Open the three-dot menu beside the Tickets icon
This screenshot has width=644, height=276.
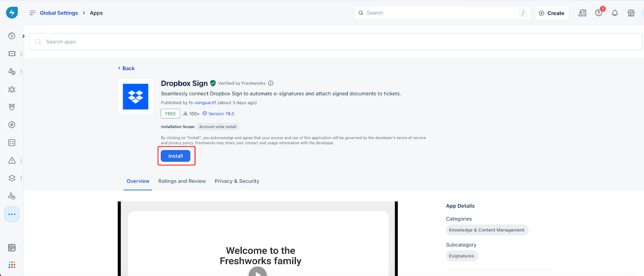[x=21, y=54]
